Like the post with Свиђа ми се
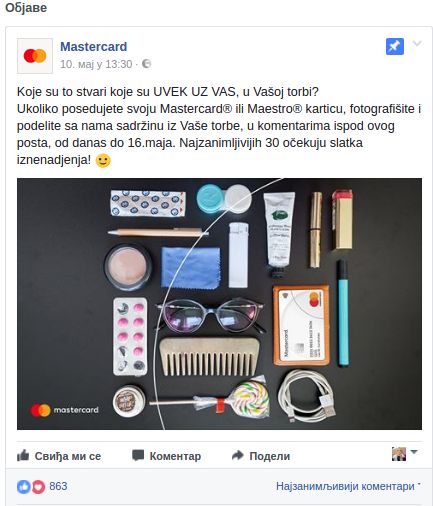 59,456
